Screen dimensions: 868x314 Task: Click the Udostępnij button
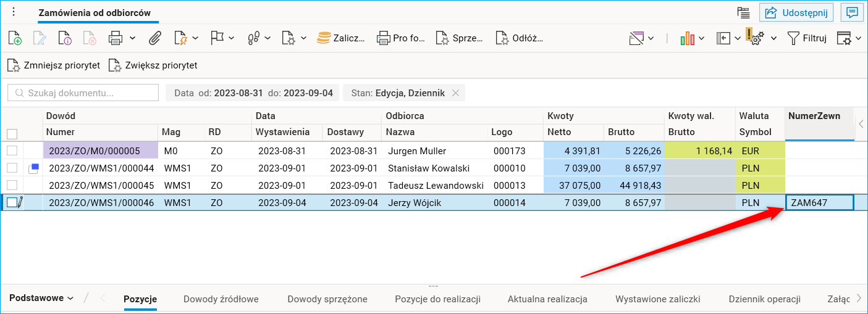click(x=796, y=12)
